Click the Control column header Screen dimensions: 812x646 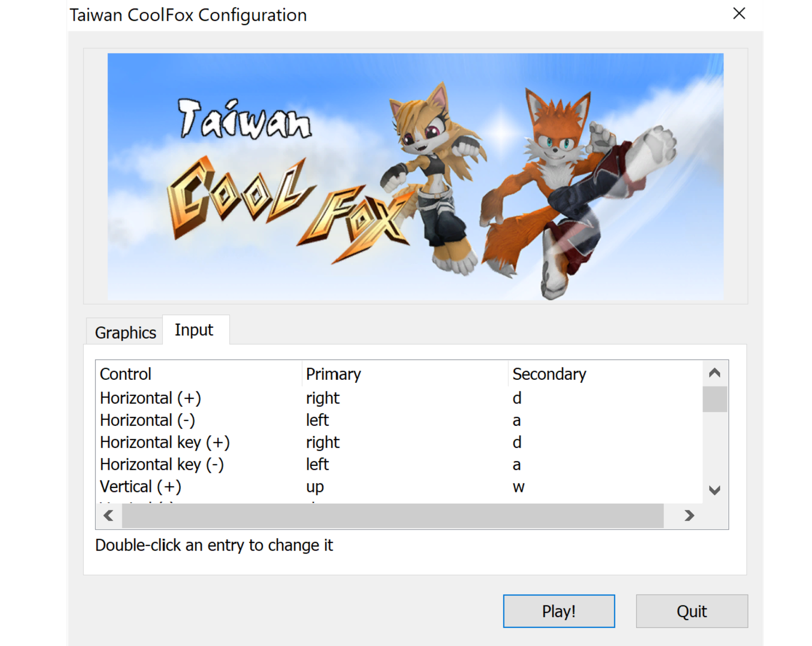pos(199,374)
